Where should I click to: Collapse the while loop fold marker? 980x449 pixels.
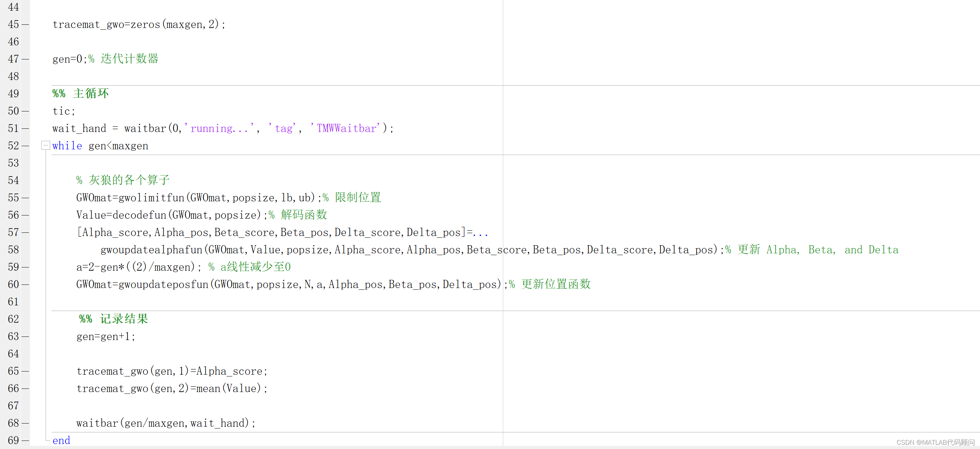pos(45,145)
